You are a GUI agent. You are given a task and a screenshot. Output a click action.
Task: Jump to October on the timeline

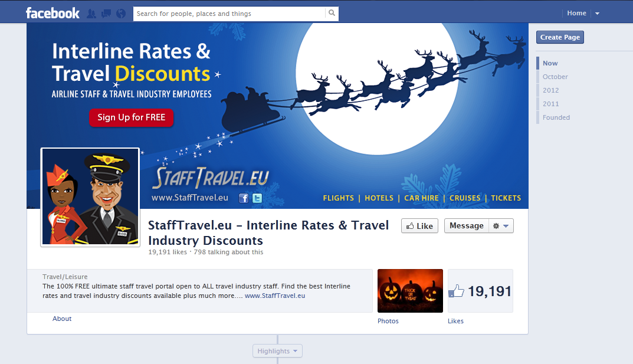[x=555, y=77]
